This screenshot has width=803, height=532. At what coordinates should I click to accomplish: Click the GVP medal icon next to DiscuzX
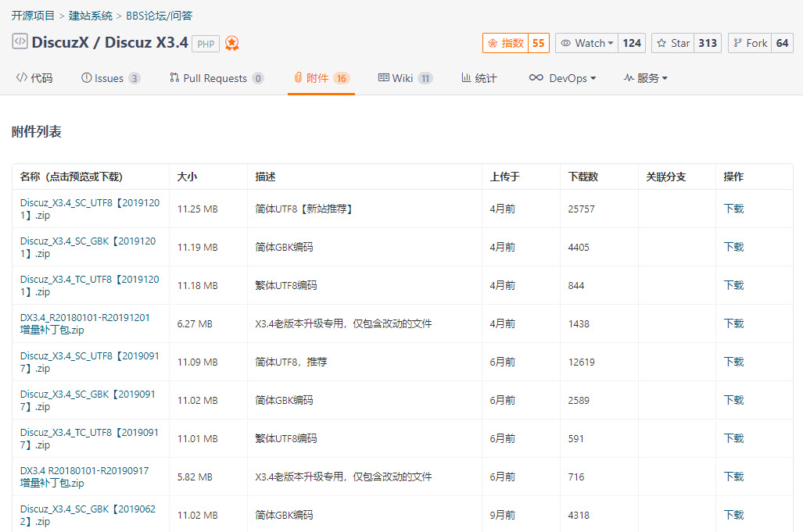tap(231, 43)
